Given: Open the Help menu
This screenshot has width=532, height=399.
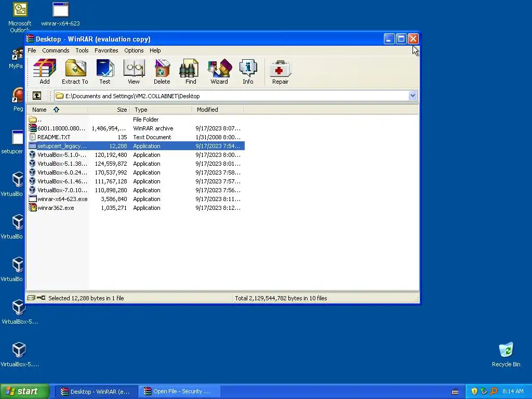Looking at the screenshot, I should (x=155, y=50).
